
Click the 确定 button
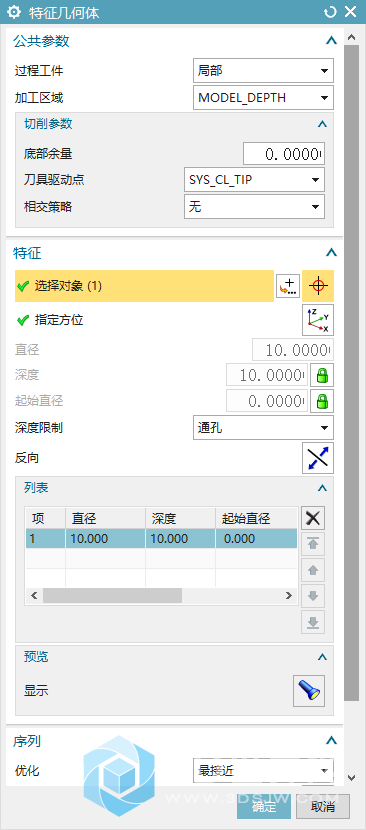(264, 807)
